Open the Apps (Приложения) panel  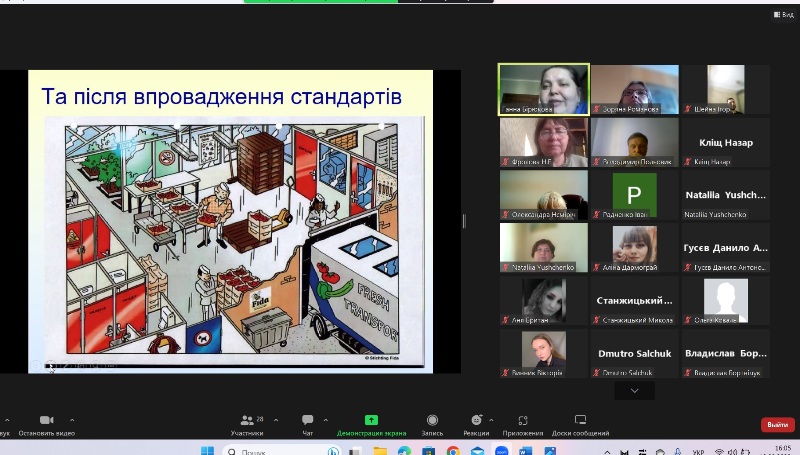point(523,424)
